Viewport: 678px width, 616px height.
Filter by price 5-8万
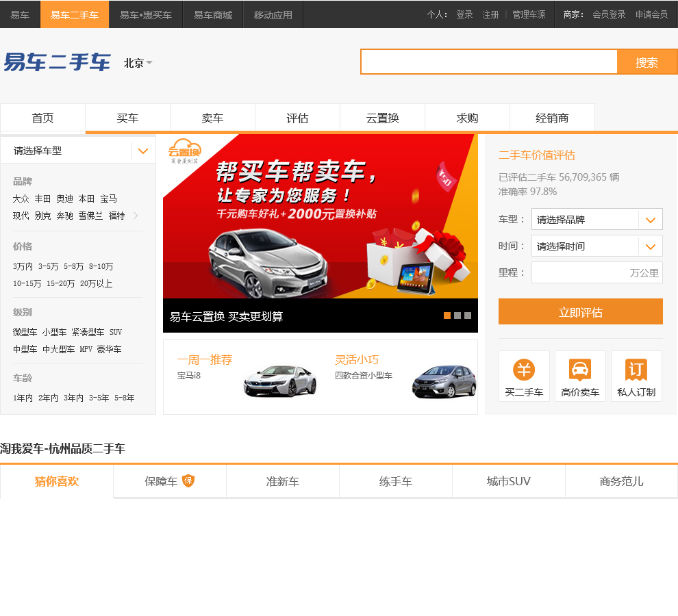tap(73, 266)
